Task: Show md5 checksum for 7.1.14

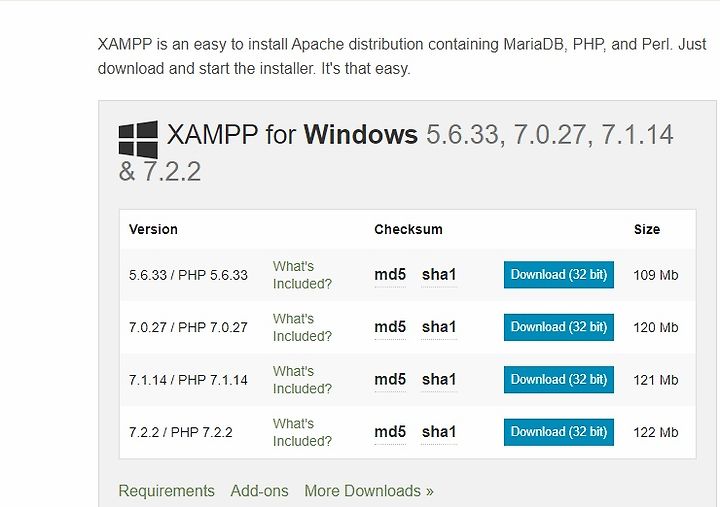Action: [390, 379]
